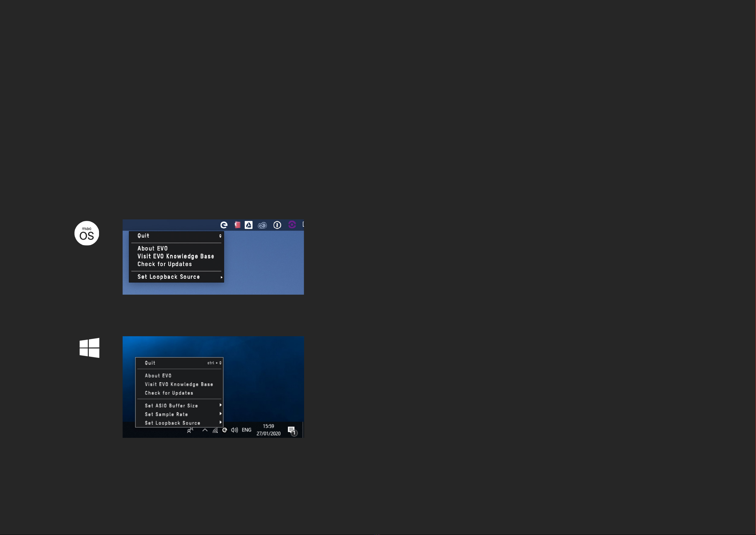Viewport: 756px width, 535px height.
Task: Click the 1Password icon in macOS menu bar
Action: click(x=277, y=225)
